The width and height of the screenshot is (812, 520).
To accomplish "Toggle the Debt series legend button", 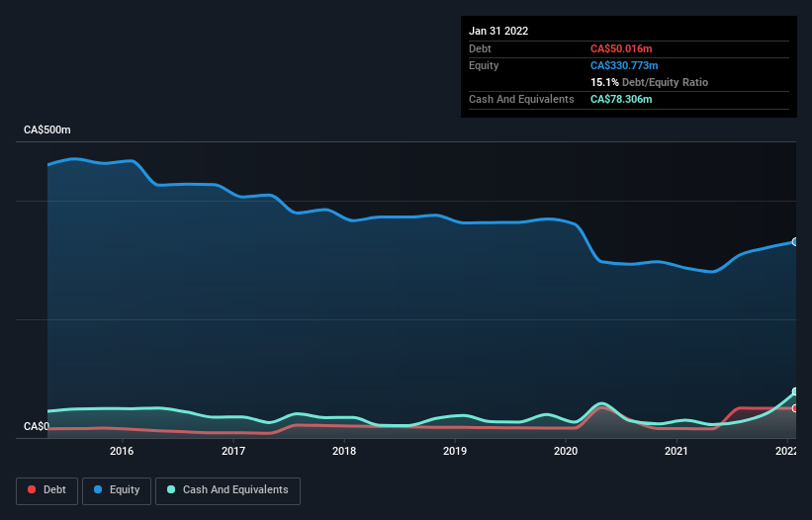I will click(x=46, y=490).
